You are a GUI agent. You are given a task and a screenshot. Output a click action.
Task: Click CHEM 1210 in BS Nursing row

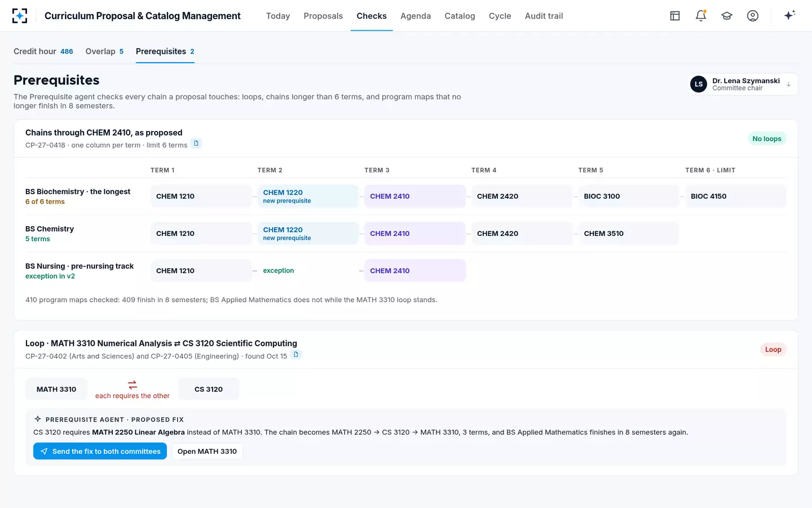201,271
